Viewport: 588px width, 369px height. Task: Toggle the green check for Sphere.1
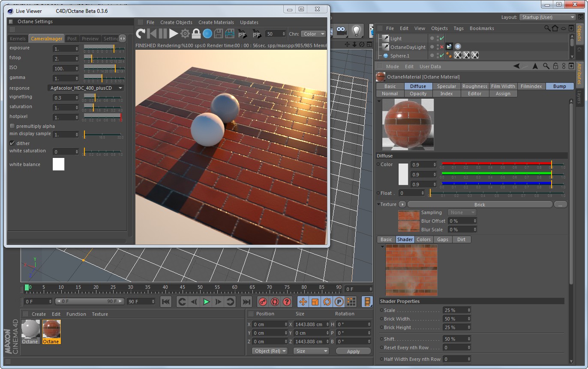441,55
